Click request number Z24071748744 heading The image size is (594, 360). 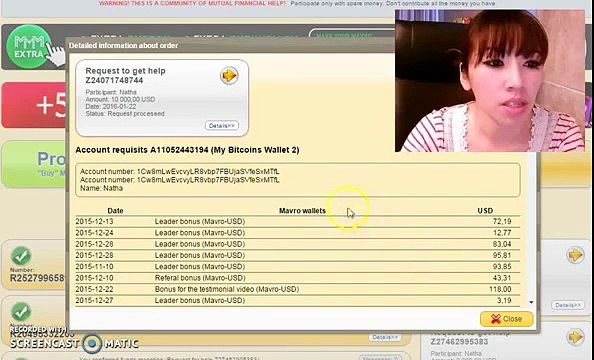click(114, 80)
